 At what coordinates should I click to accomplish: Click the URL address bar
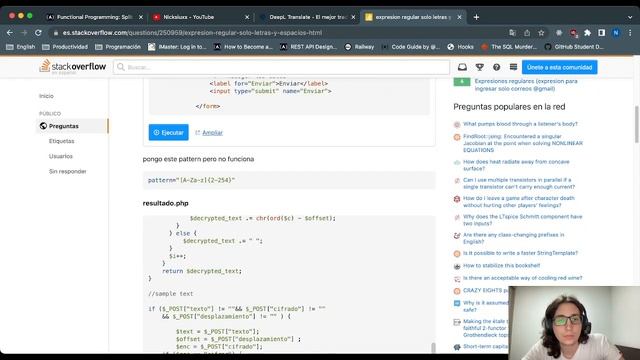pyautogui.click(x=278, y=33)
